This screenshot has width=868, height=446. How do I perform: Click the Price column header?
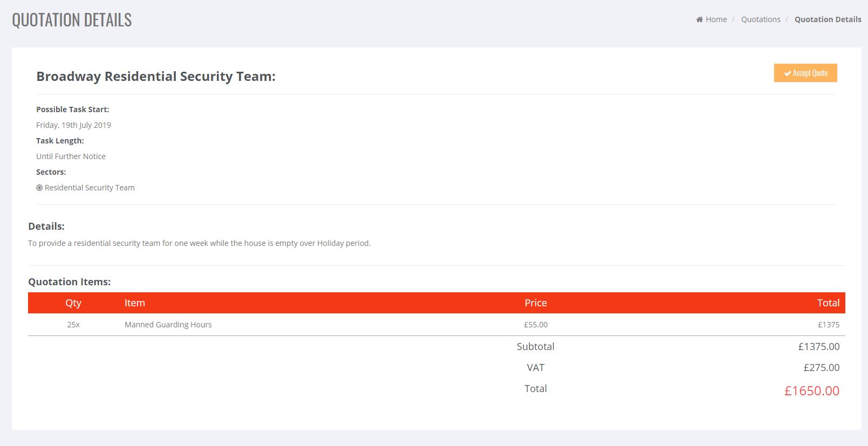[536, 303]
